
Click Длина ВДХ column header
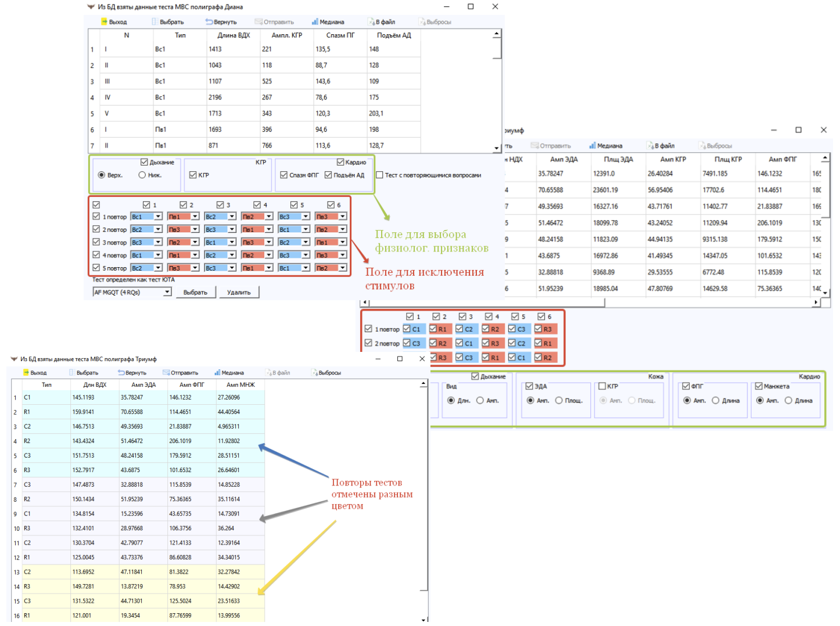[234, 35]
